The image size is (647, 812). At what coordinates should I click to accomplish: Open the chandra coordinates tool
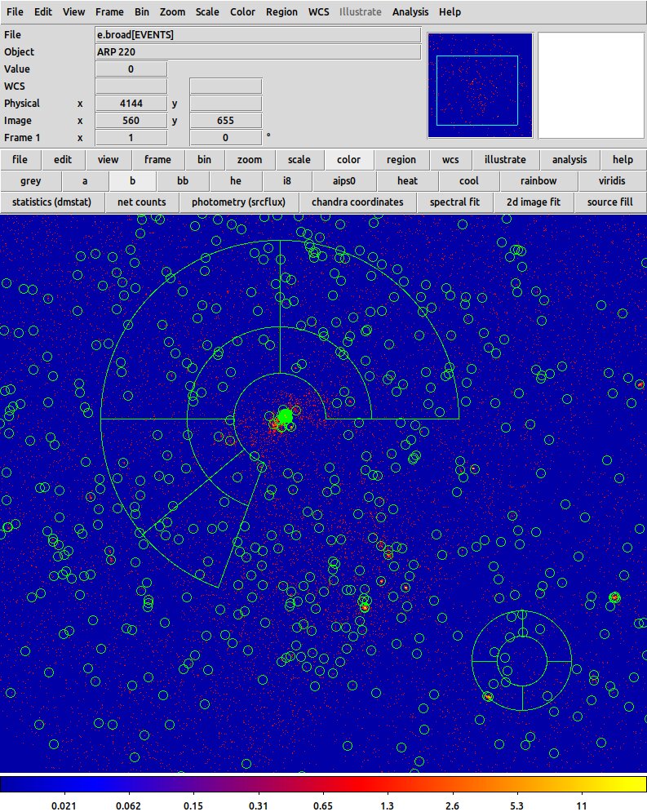pos(357,202)
